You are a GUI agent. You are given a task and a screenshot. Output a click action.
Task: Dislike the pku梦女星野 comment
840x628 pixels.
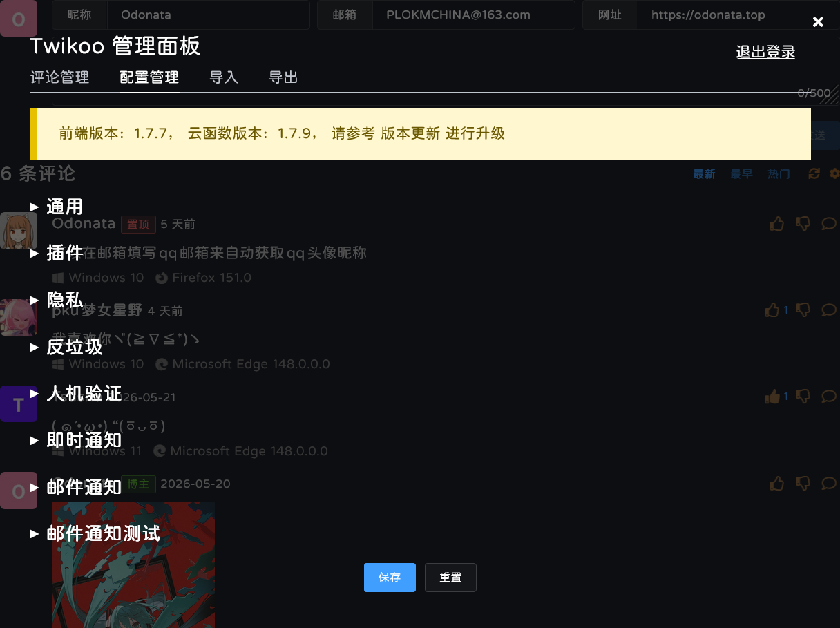tap(803, 310)
